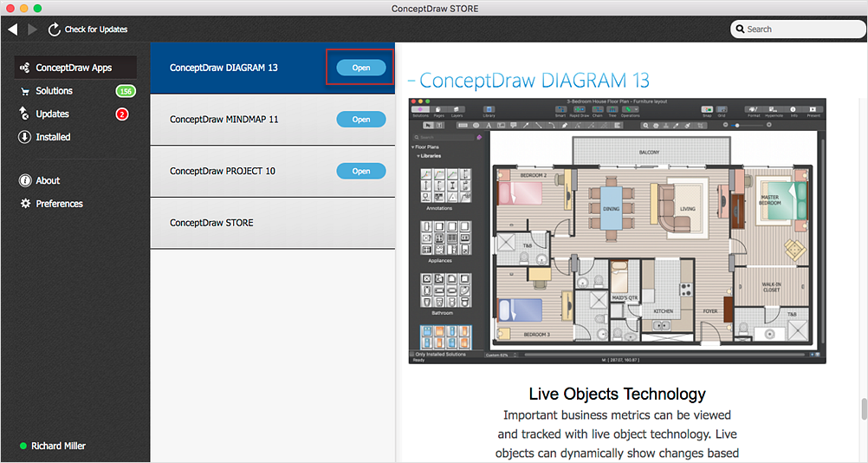Click the magnifier icon in Search
The image size is (868, 463).
[x=740, y=29]
